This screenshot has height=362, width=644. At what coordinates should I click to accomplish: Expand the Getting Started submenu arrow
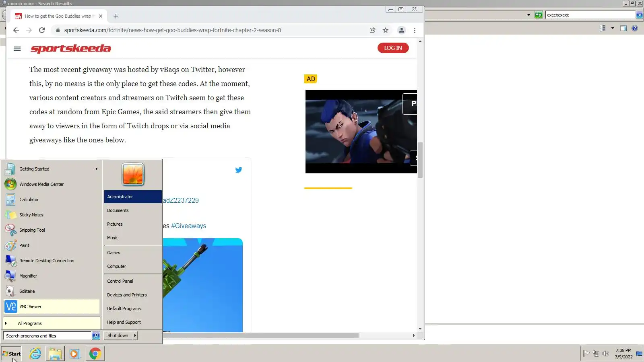pyautogui.click(x=96, y=169)
